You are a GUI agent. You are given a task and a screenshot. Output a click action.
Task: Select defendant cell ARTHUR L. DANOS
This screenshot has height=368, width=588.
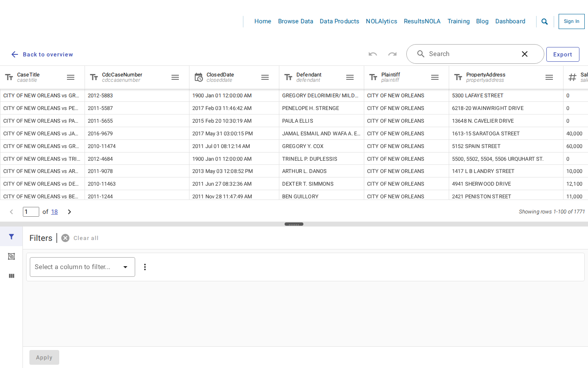coord(321,171)
